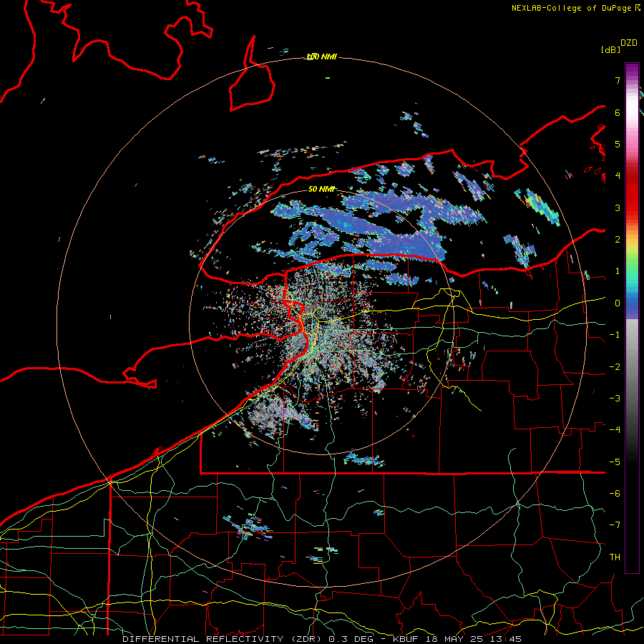Click the 13:45 time stamp
This screenshot has width=644, height=644.
click(504, 639)
